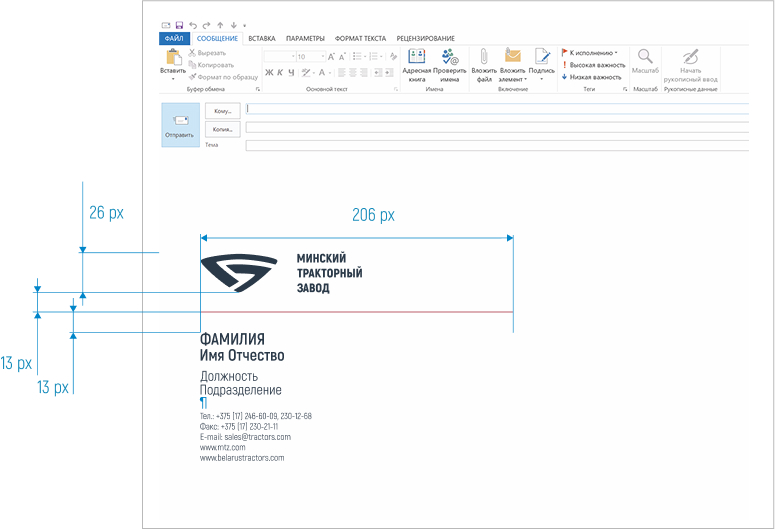Cut selection with Вырезать

coord(211,52)
